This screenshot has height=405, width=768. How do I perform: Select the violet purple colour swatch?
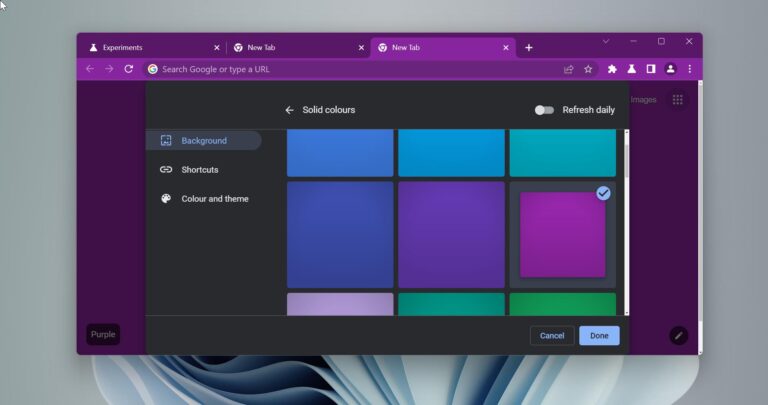[451, 235]
